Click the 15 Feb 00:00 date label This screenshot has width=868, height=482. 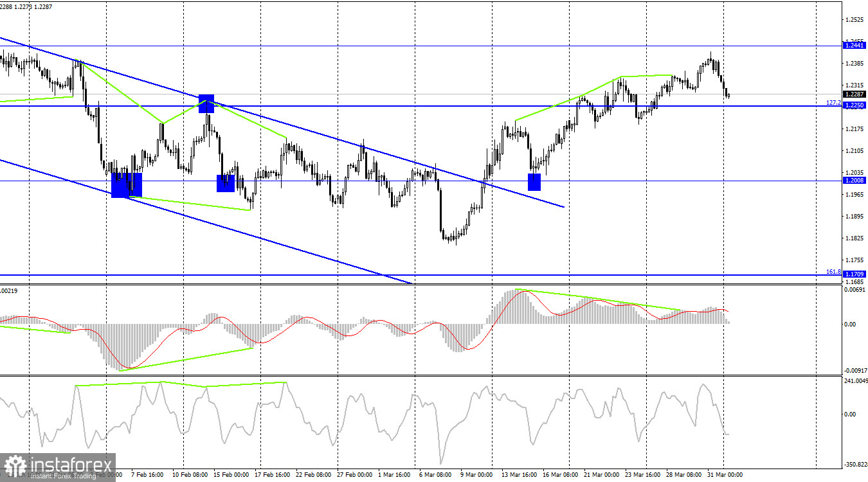(230, 475)
